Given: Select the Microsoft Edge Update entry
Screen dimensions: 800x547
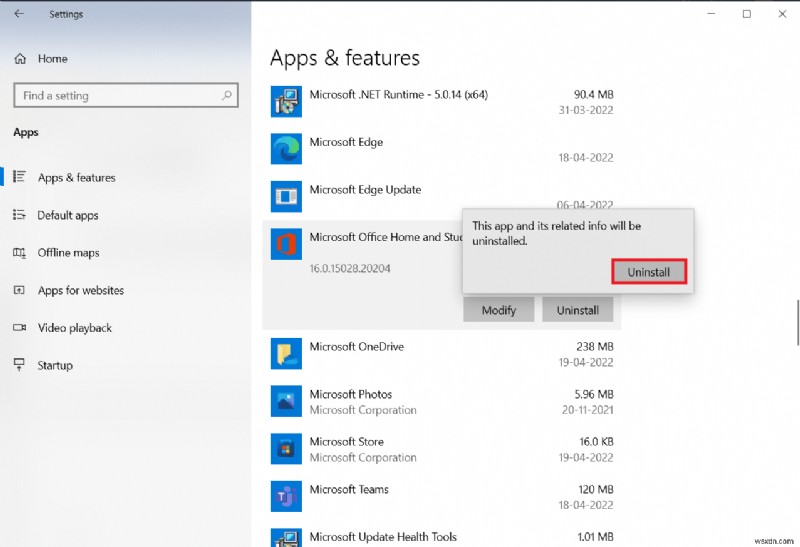Looking at the screenshot, I should 442,196.
